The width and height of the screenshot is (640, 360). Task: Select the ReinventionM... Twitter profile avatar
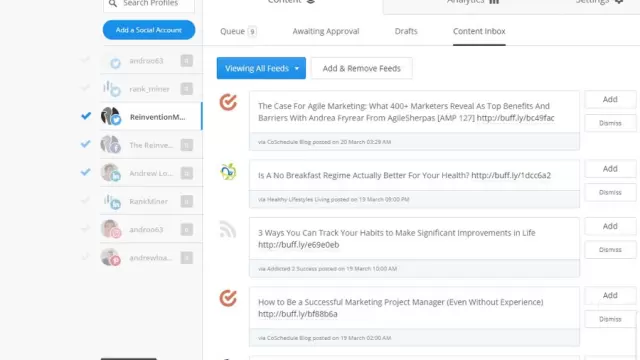(111, 116)
